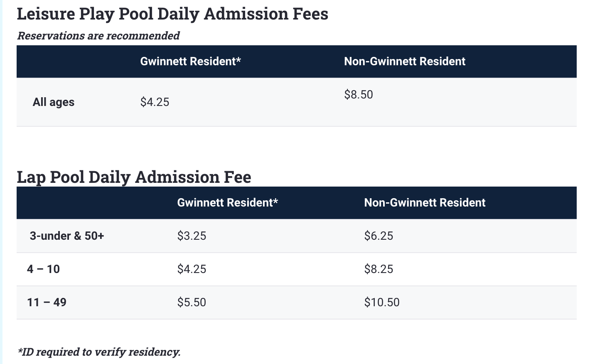Select the 4 – 10 age row label
This screenshot has width=590, height=364.
[x=44, y=269]
